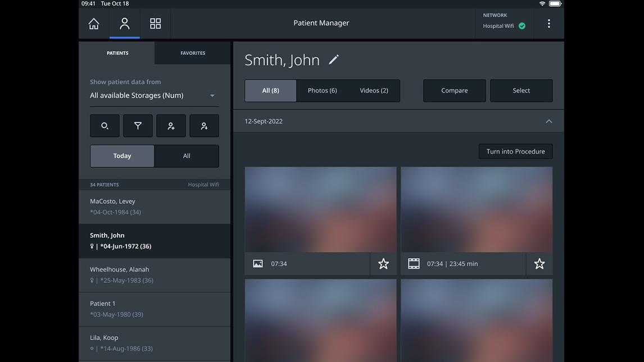Select patient Wheelhouse, Alanah
The width and height of the screenshot is (644, 362).
[155, 274]
